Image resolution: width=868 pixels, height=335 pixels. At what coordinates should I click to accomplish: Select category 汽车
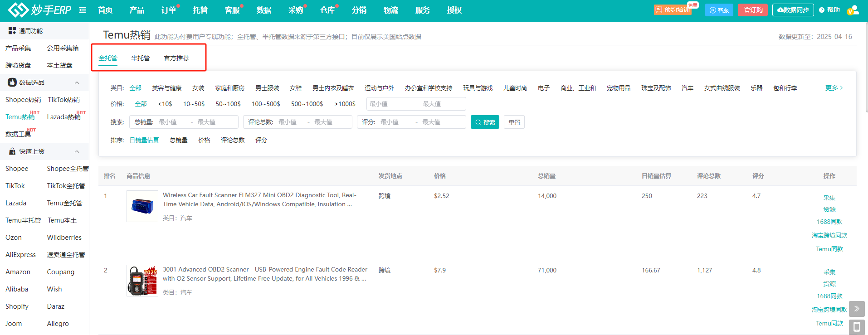(688, 88)
